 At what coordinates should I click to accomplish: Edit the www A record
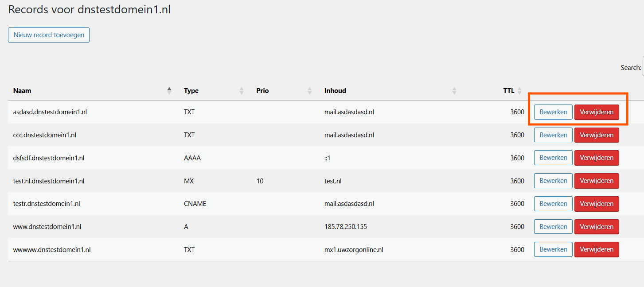tap(553, 227)
